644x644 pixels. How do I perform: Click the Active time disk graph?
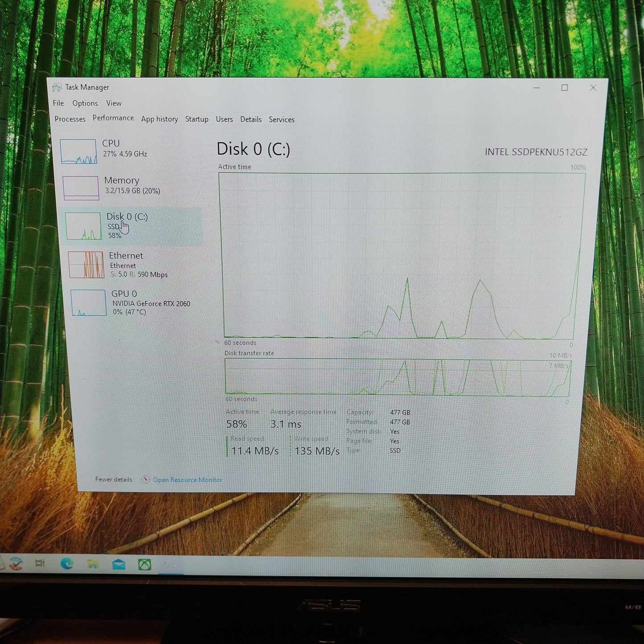(402, 256)
